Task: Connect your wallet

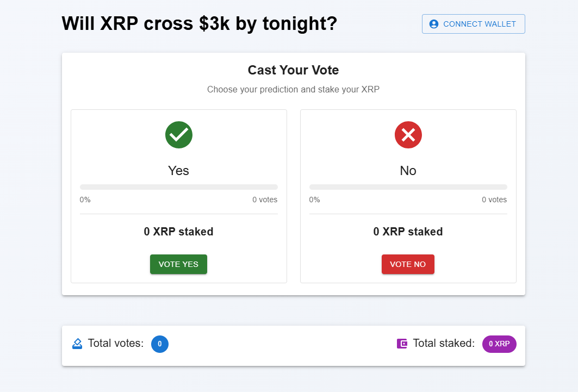Action: pyautogui.click(x=473, y=24)
